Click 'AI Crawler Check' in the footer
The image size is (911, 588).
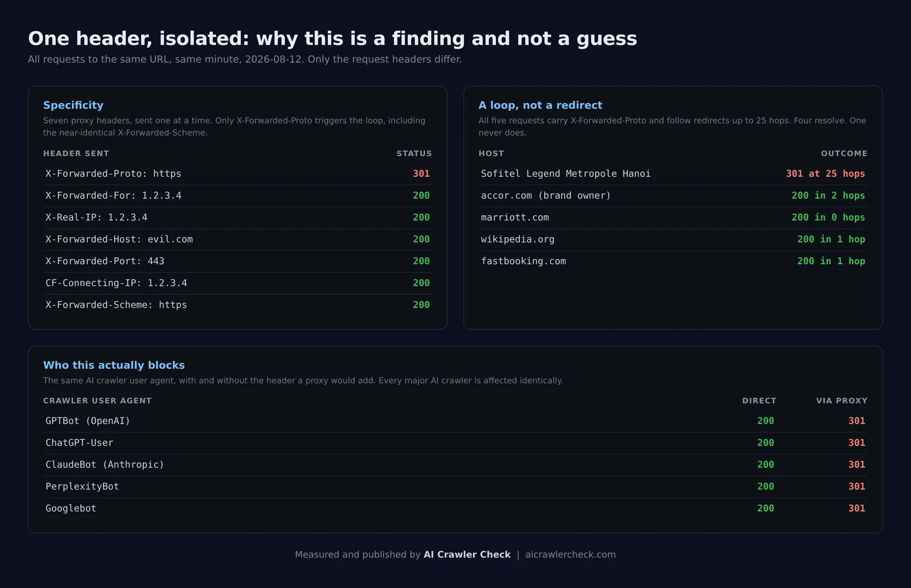[467, 554]
